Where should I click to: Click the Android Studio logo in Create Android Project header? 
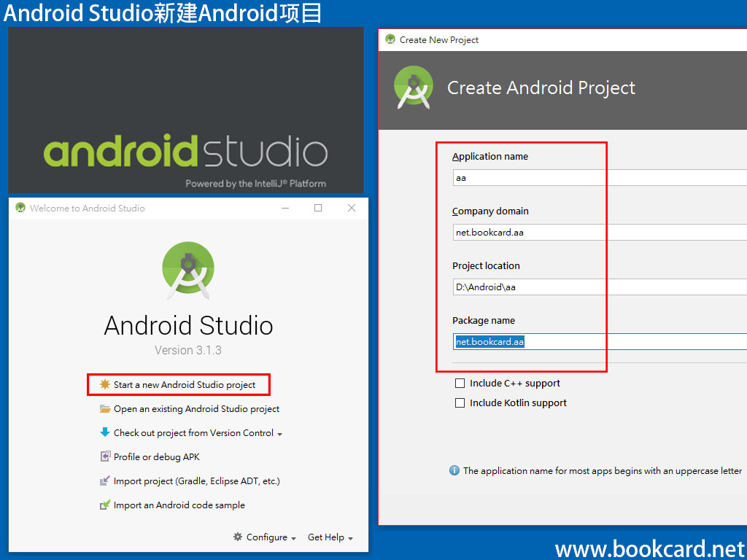[414, 85]
